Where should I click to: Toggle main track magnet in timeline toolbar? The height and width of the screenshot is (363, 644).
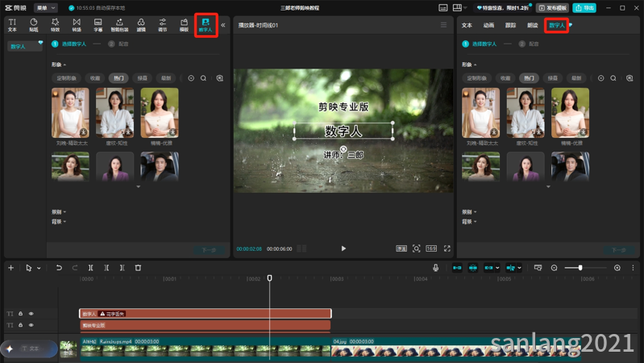[x=457, y=268]
